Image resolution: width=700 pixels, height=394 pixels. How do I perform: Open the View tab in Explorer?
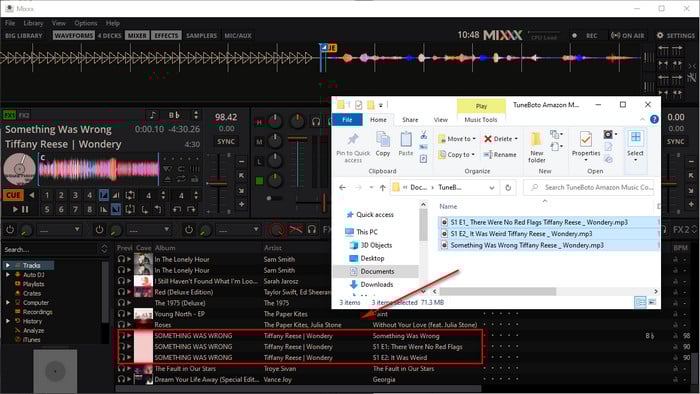pos(440,120)
